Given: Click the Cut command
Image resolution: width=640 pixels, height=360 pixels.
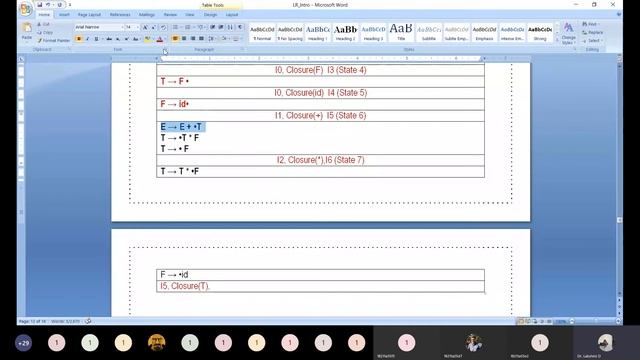Looking at the screenshot, I should pyautogui.click(x=44, y=24).
